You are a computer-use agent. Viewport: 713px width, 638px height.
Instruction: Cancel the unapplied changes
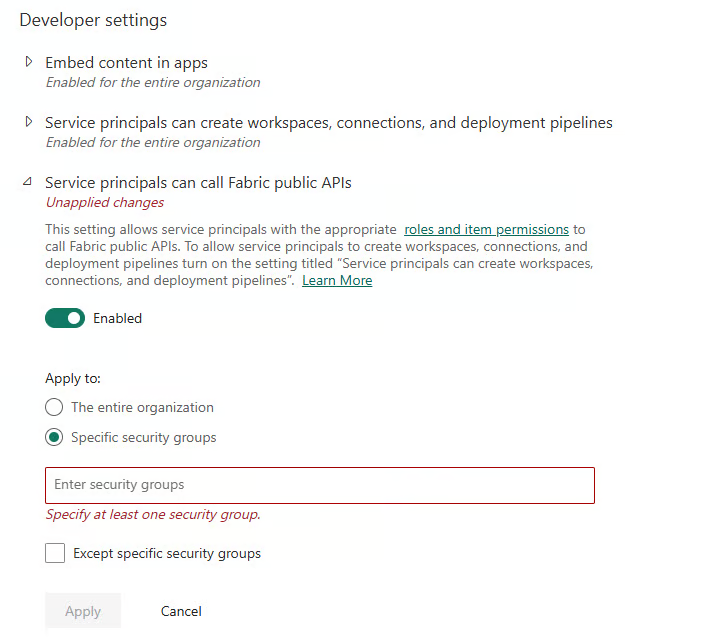tap(181, 611)
